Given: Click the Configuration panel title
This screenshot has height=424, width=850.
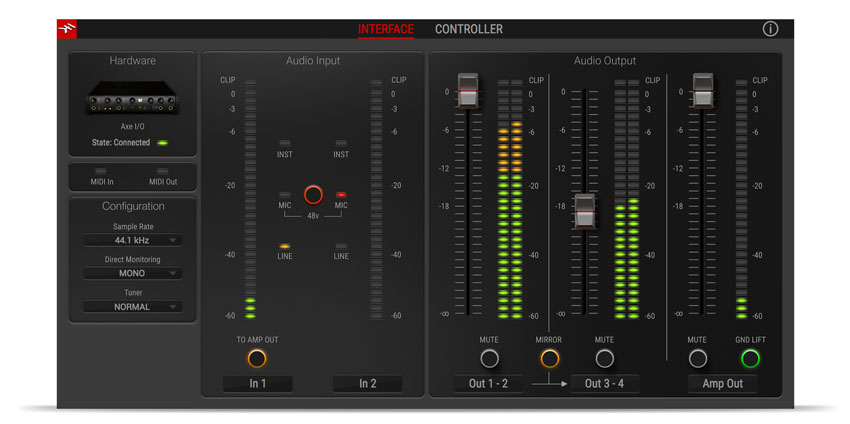Looking at the screenshot, I should point(133,207).
